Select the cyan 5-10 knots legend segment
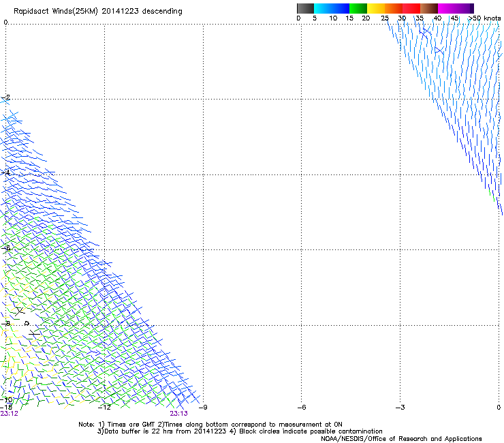The width and height of the screenshot is (504, 443). tap(323, 8)
